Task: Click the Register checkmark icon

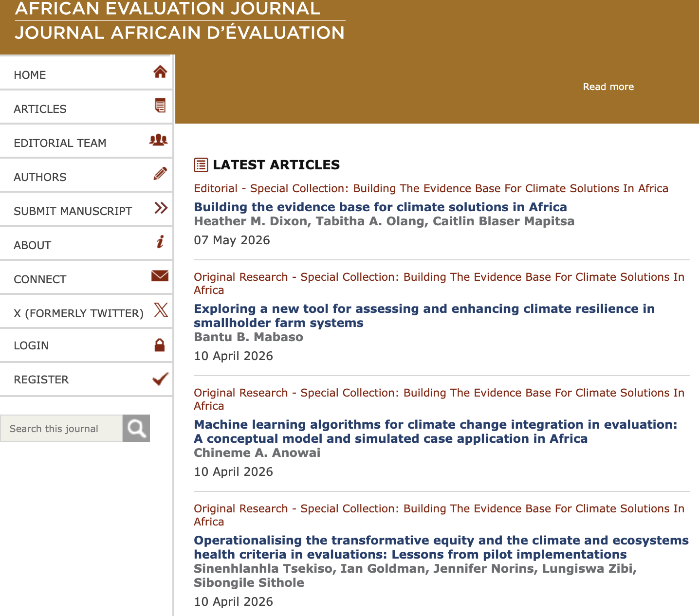Action: [160, 379]
